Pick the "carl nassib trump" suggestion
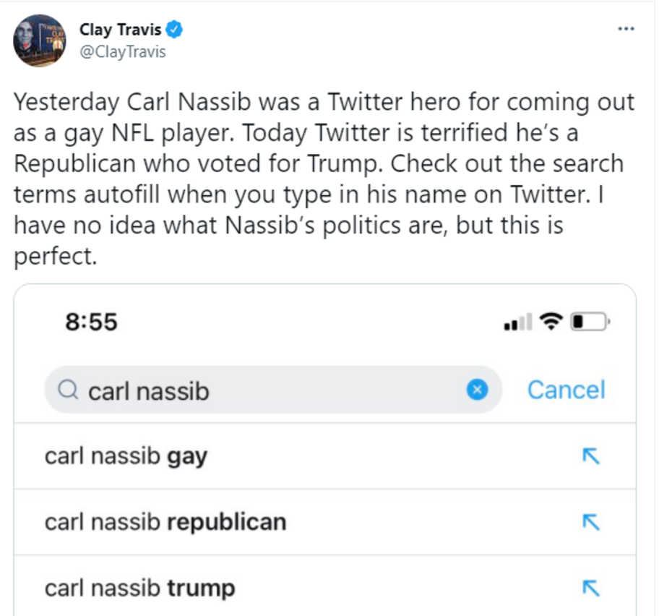Image resolution: width=672 pixels, height=616 pixels. tap(140, 589)
